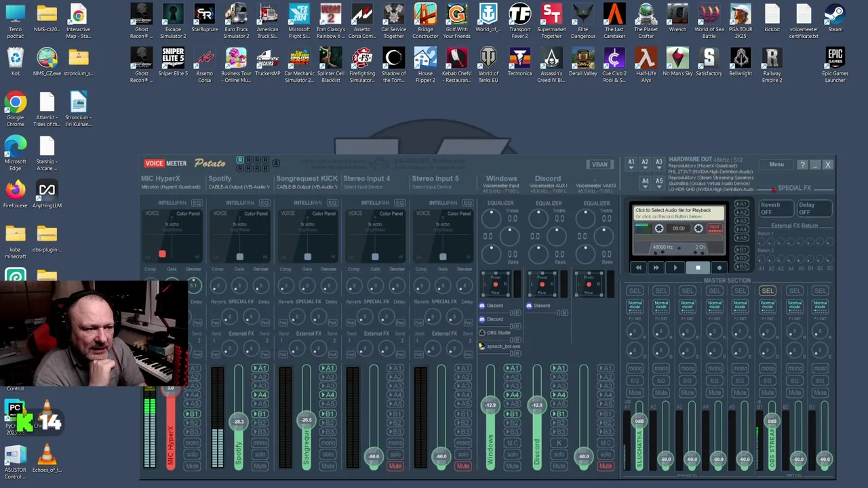The image size is (868, 488).
Task: Choose input device for MIC HyperX strip
Action: click(x=171, y=187)
